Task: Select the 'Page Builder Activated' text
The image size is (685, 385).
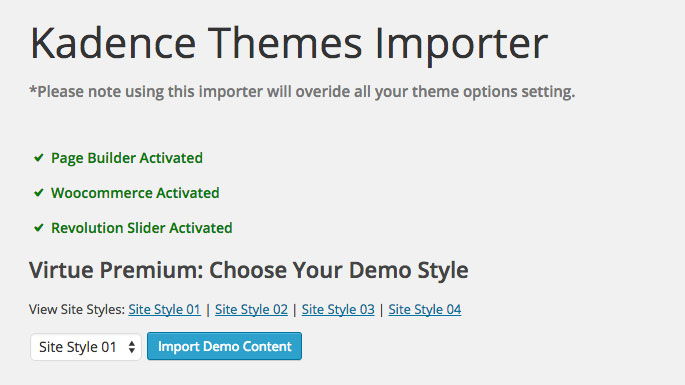Action: coord(127,158)
